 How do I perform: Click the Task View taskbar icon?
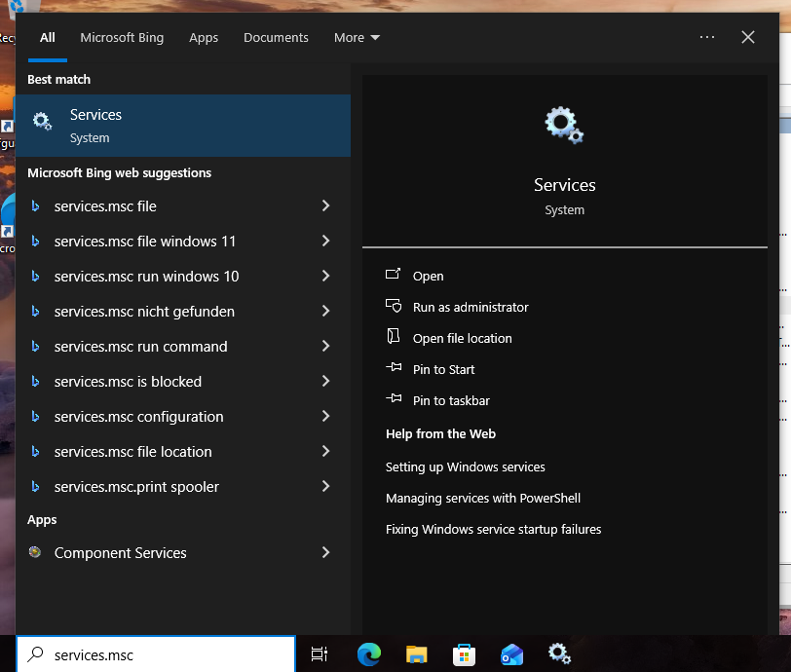click(319, 654)
